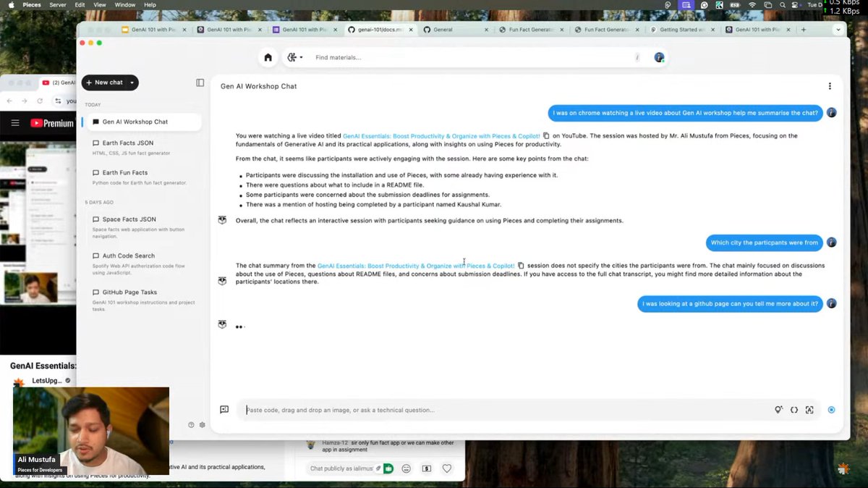
Task: Click the Copilot icon beside the second reply
Action: (x=222, y=281)
